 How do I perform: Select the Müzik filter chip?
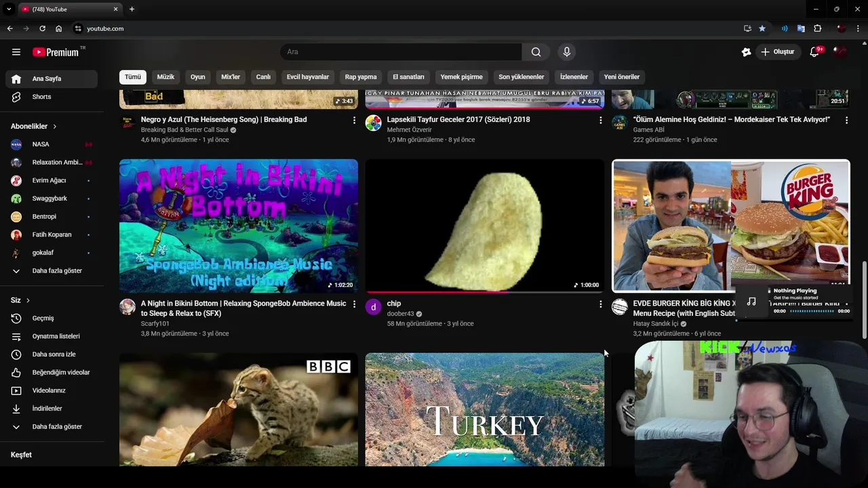pos(165,77)
